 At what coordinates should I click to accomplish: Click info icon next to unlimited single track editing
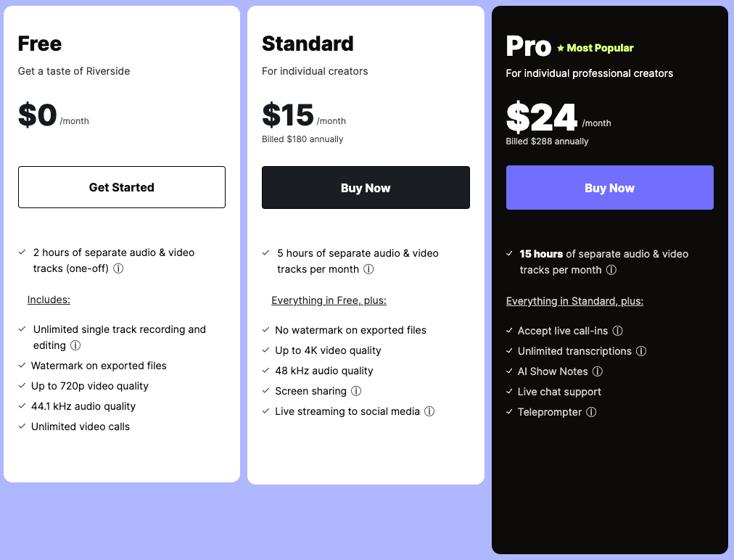[75, 345]
